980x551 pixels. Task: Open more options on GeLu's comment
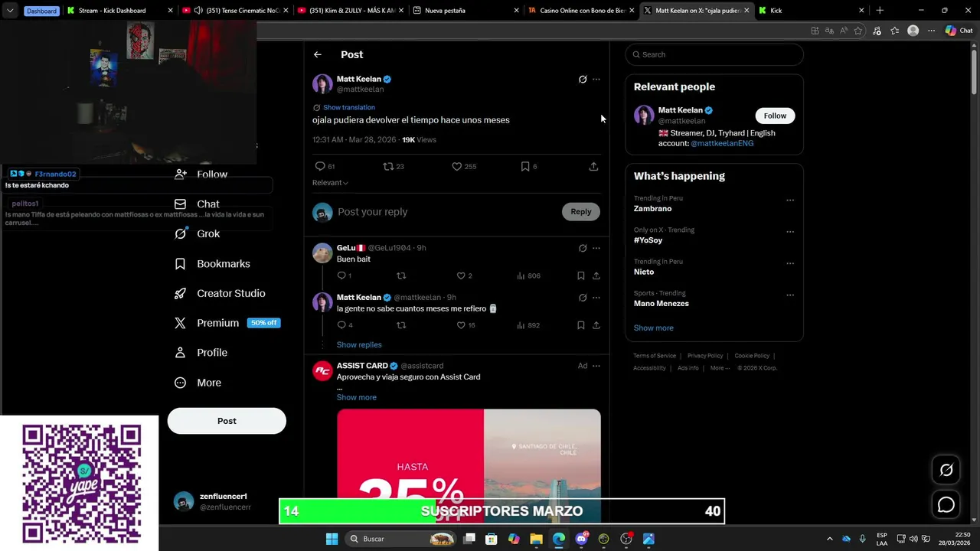[596, 248]
